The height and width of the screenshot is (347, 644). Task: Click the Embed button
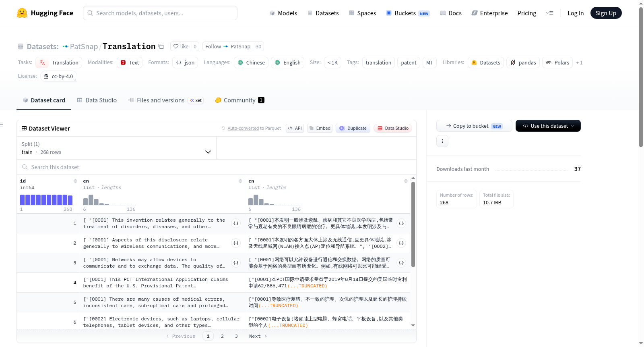point(320,128)
